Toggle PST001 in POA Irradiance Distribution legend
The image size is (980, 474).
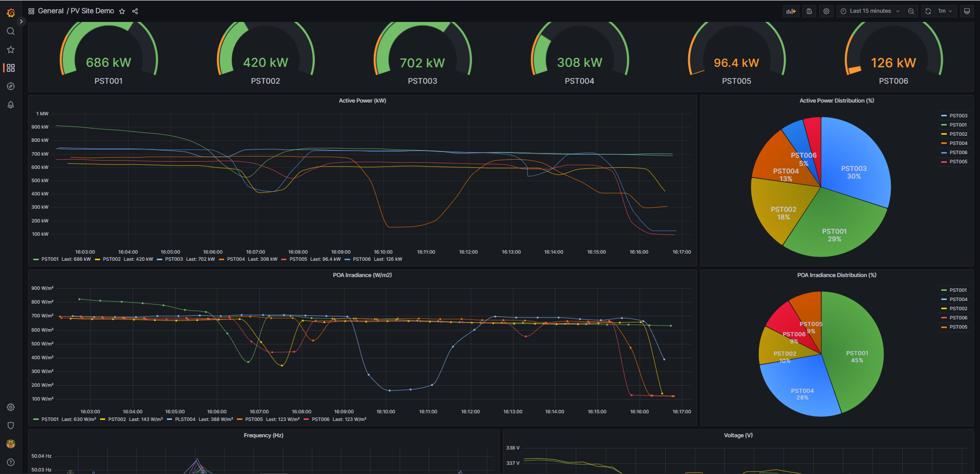click(954, 290)
